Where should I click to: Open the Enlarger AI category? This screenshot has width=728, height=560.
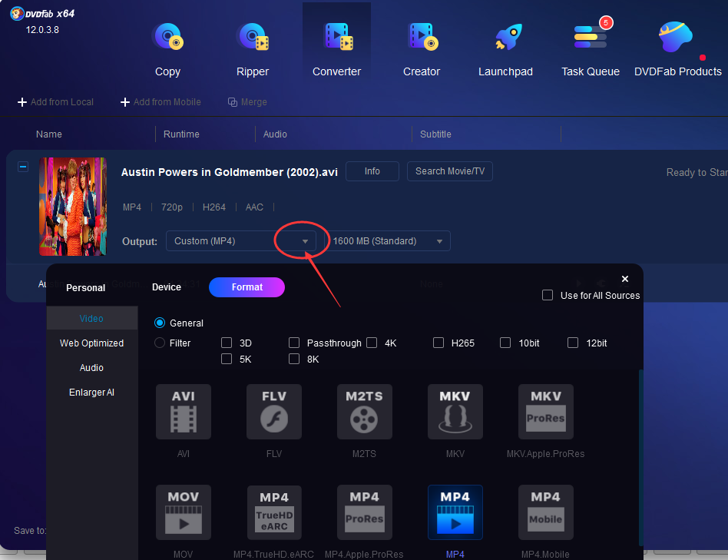pos(92,393)
